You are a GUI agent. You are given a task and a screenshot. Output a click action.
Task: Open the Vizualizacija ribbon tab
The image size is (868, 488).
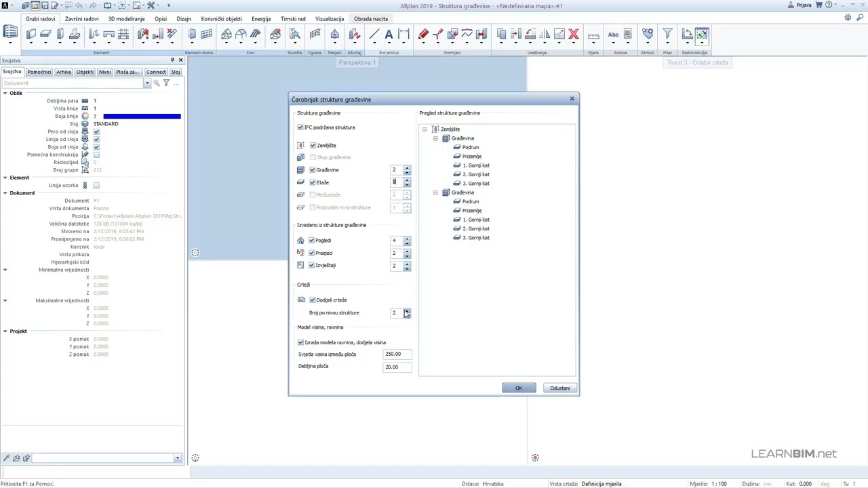tap(330, 19)
